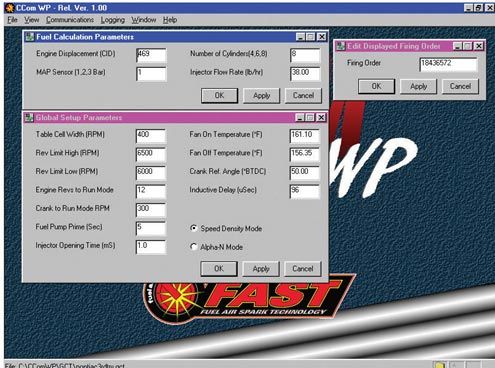Minimize the CCom WP main window
495x368 pixels.
pyautogui.click(x=468, y=8)
